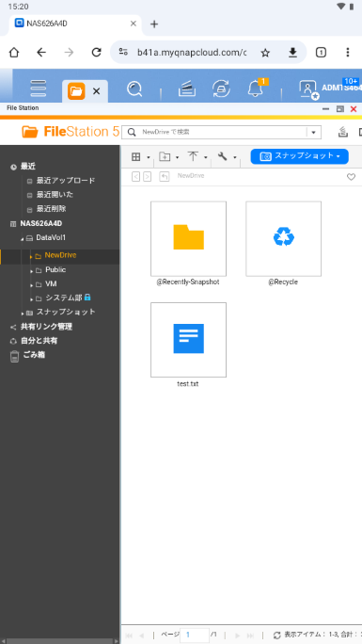View site information icon in address bar
Viewport: 362px width, 644px height.
(123, 52)
